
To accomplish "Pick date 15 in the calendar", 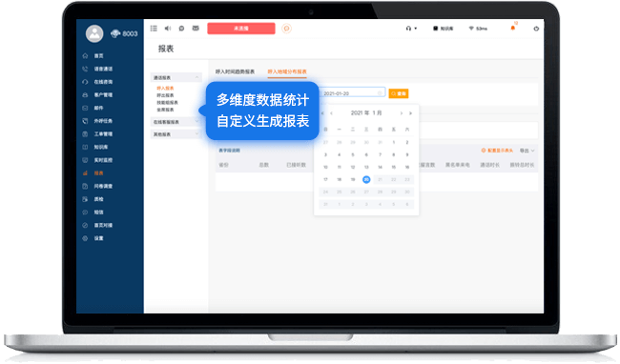I will point(393,168).
